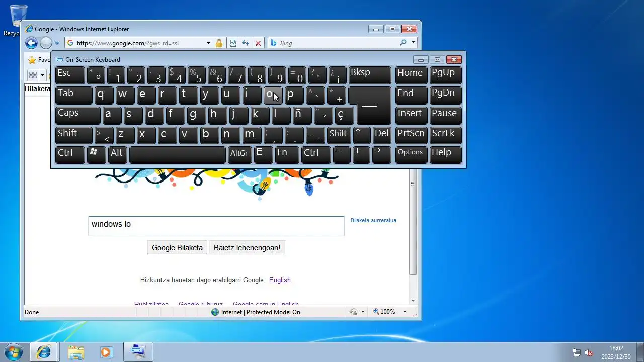
Task: Toggle the Caps key on keyboard
Action: click(77, 115)
